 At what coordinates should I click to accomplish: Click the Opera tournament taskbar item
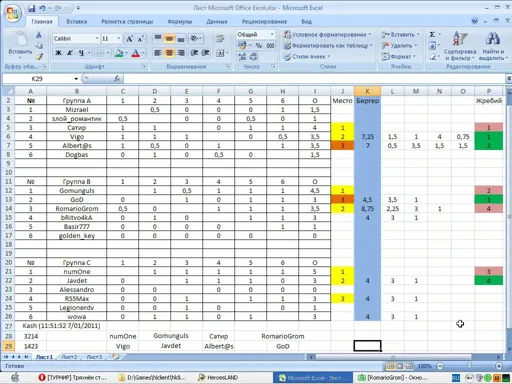tap(73, 378)
